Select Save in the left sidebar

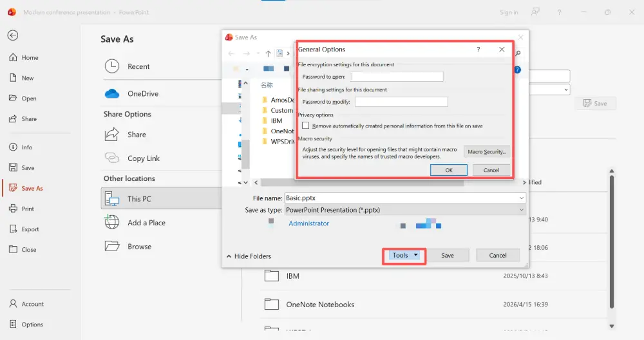tap(22, 167)
